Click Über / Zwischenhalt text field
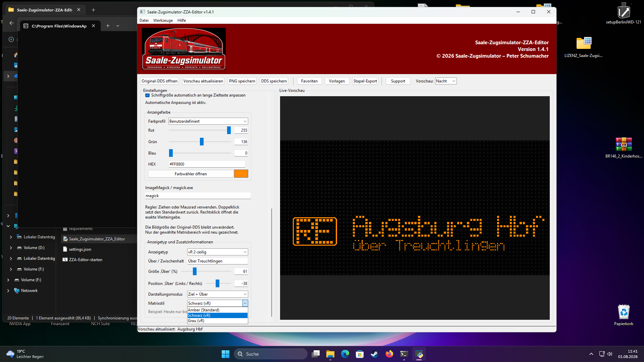The image size is (644, 362). pos(217,261)
